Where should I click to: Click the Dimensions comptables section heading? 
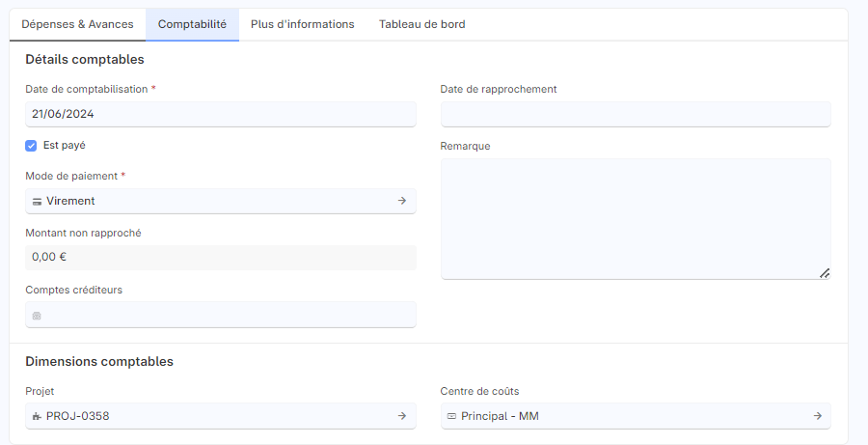click(99, 361)
